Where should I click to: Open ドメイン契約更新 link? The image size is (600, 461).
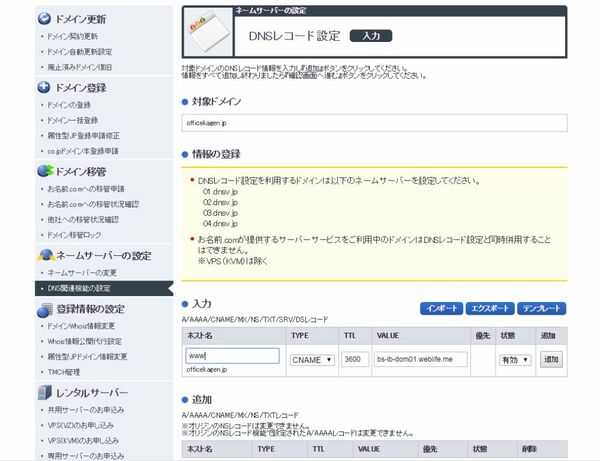pos(72,36)
